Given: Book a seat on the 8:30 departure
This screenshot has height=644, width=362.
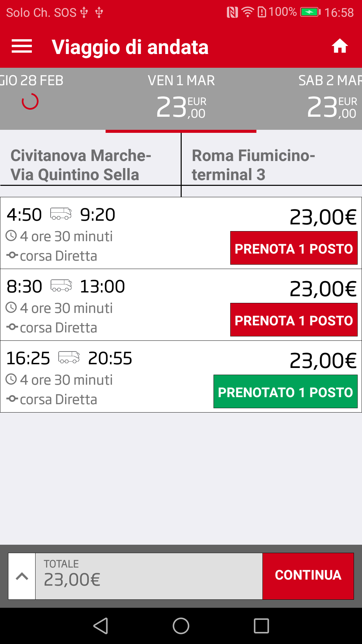Looking at the screenshot, I should click(x=294, y=320).
